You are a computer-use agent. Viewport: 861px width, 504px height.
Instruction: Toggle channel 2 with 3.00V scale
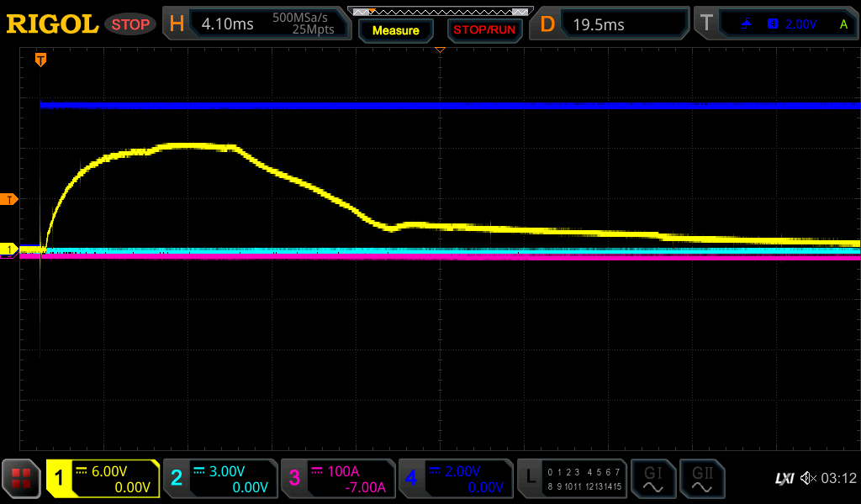coord(219,479)
